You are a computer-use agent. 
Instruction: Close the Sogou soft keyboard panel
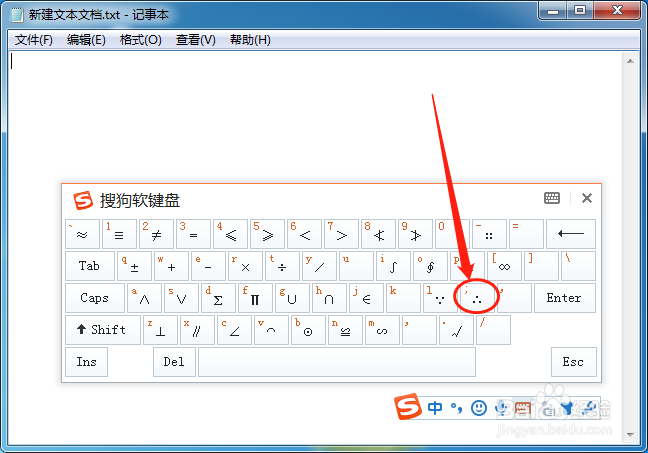[586, 198]
